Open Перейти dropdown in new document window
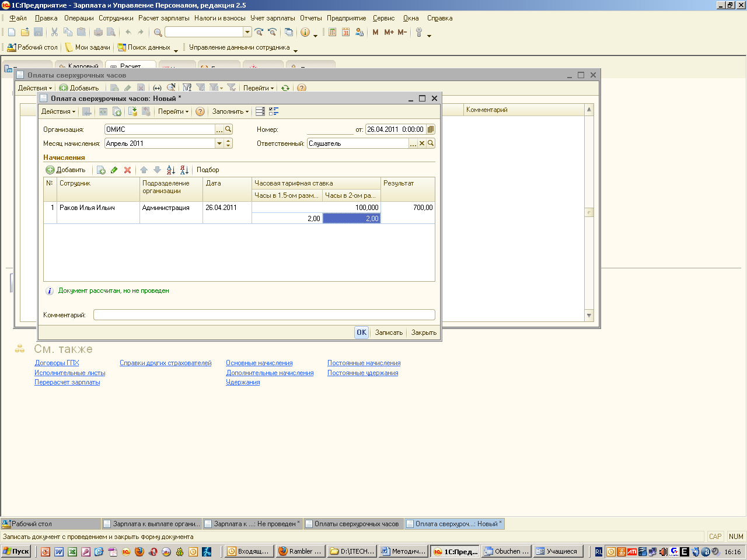This screenshot has width=747, height=560. [x=173, y=111]
